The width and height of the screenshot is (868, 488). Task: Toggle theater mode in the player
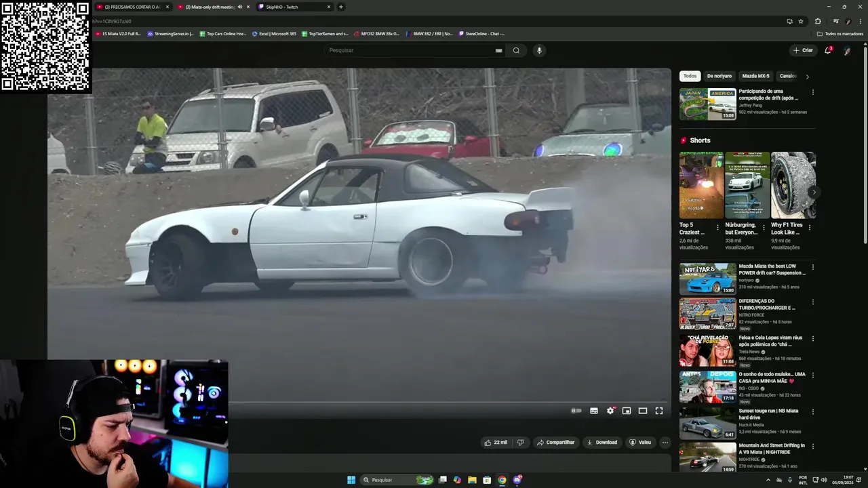(x=643, y=411)
